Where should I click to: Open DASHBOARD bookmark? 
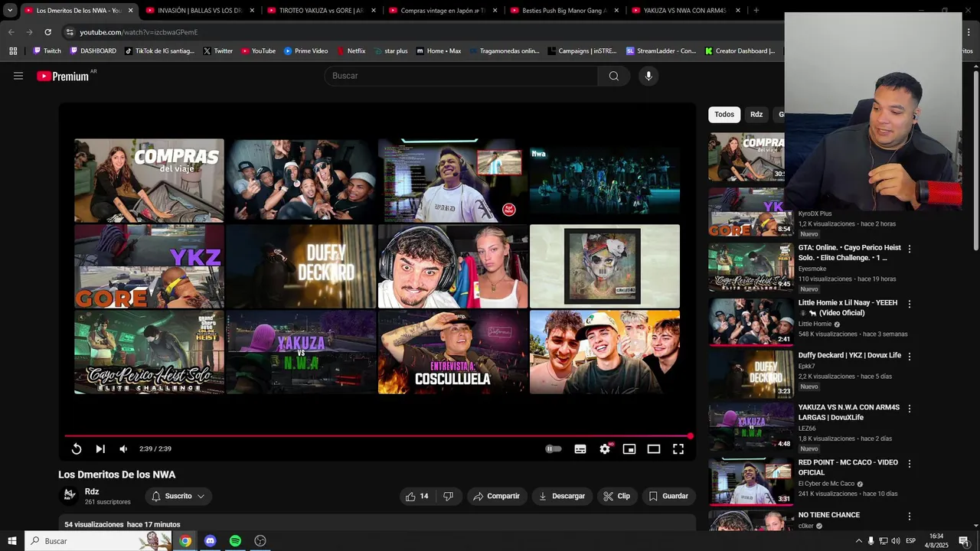click(x=93, y=51)
